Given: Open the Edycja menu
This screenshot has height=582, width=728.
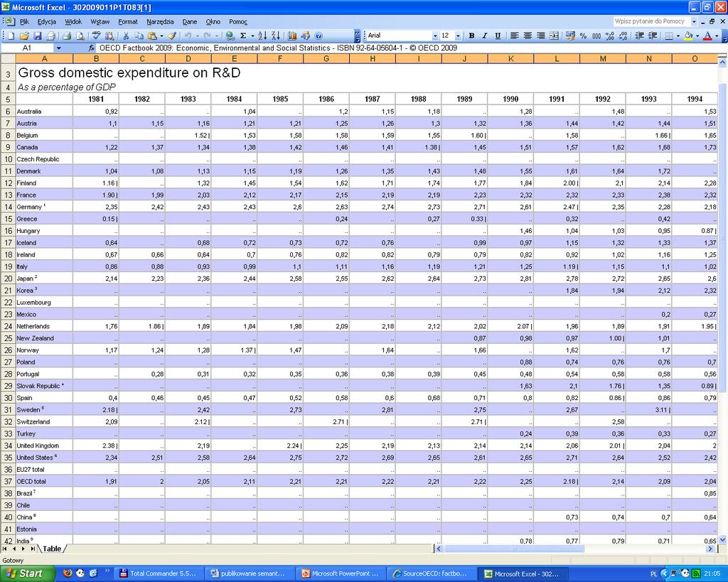Looking at the screenshot, I should click(47, 21).
